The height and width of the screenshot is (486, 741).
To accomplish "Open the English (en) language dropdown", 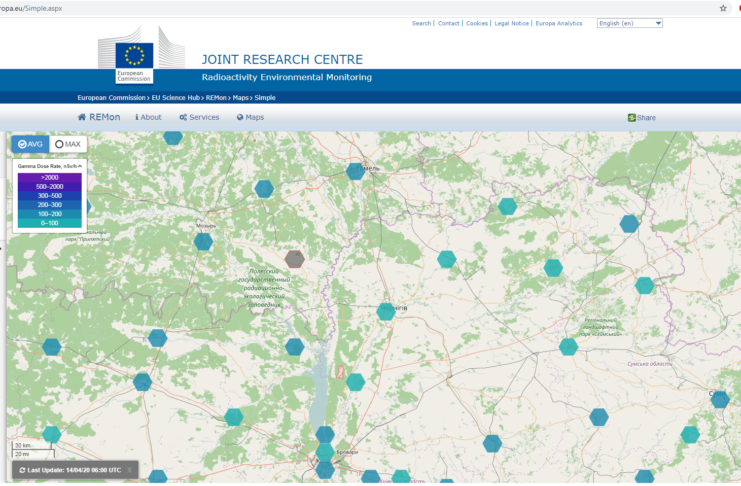I will coord(629,23).
